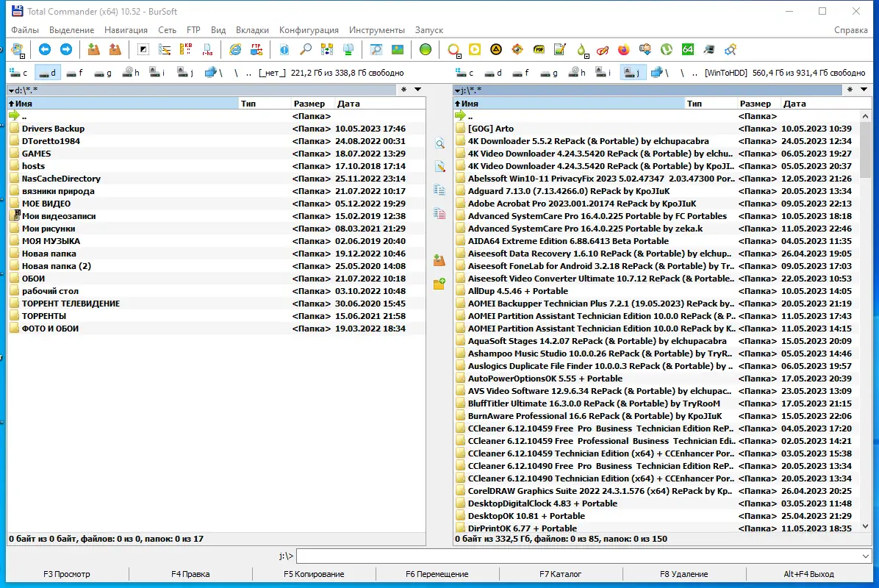
Task: Click the green circle toolbar icon
Action: [426, 49]
